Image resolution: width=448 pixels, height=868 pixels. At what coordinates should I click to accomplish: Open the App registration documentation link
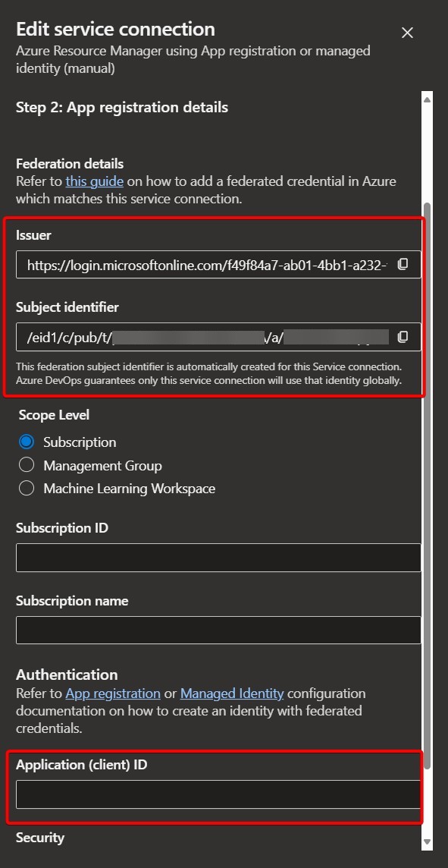coord(113,693)
